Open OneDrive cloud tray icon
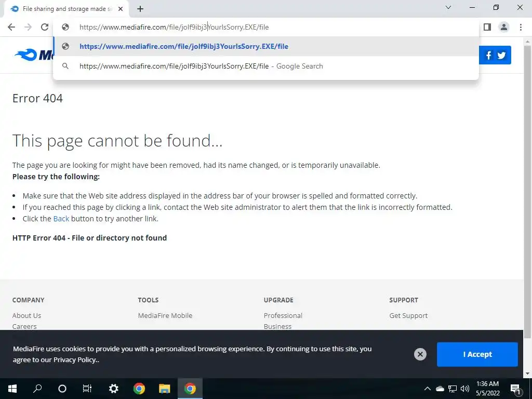 coord(440,389)
